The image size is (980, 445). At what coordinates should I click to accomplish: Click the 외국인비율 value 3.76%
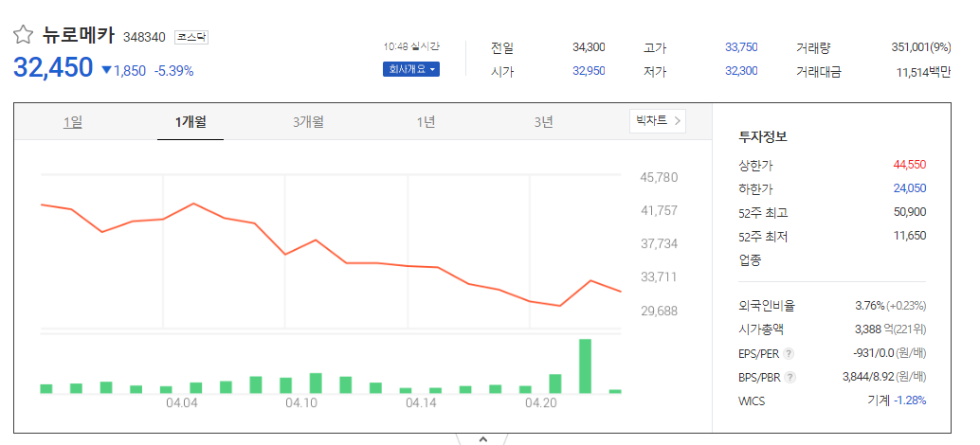(x=869, y=306)
